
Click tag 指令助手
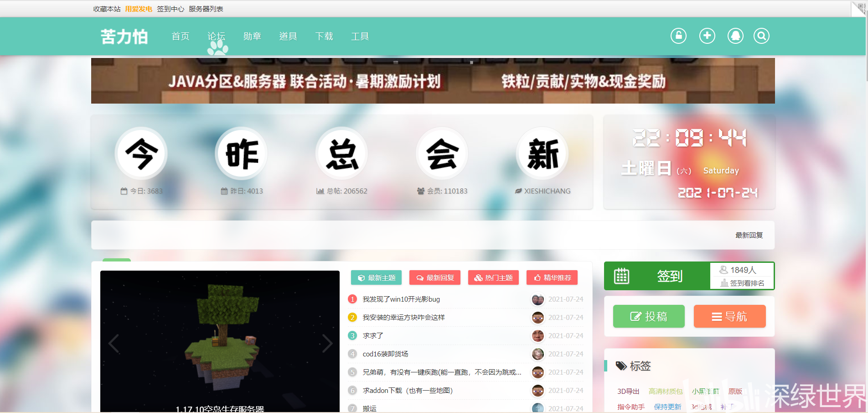(631, 407)
